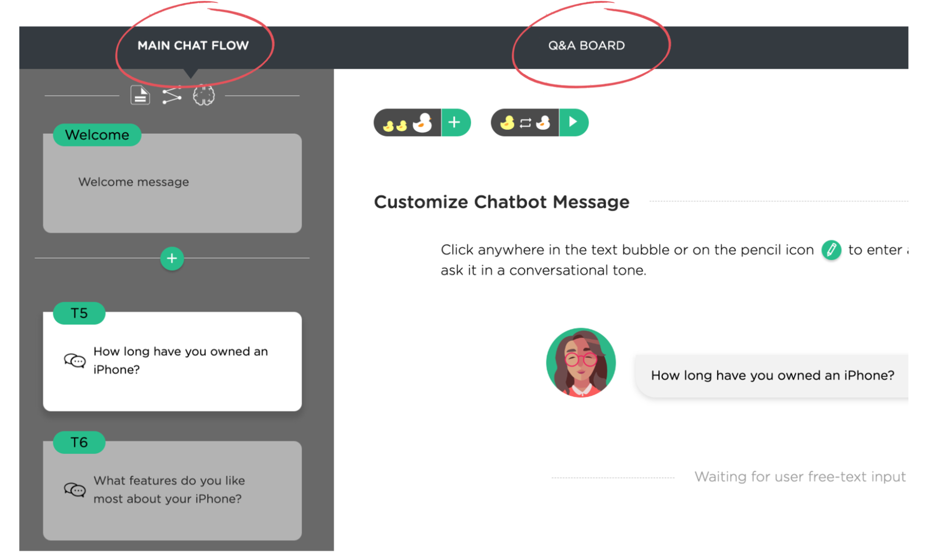This screenshot has height=560, width=925.
Task: Click the duck swap test icon
Action: (525, 123)
